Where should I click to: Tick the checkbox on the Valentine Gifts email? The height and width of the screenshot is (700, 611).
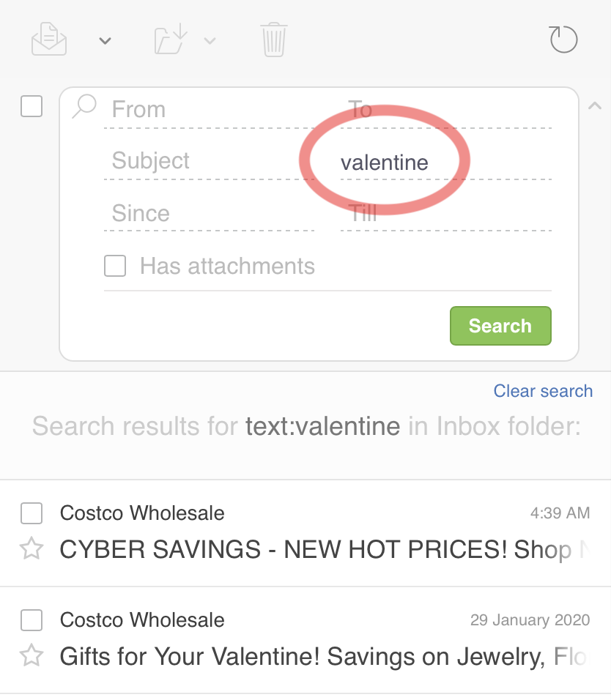(x=32, y=619)
